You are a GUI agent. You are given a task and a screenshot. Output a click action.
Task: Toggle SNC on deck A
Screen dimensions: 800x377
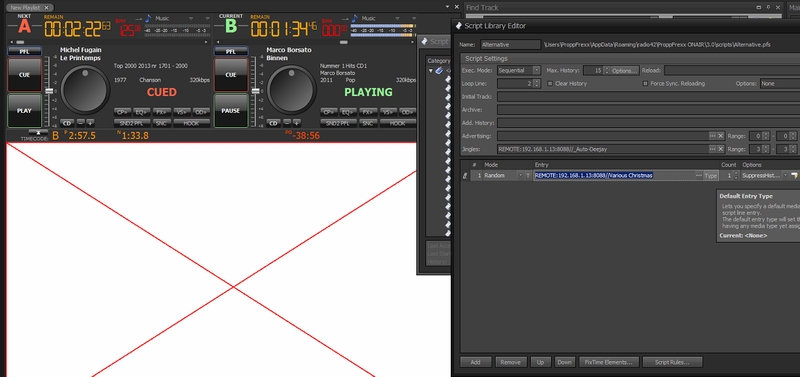click(x=161, y=123)
